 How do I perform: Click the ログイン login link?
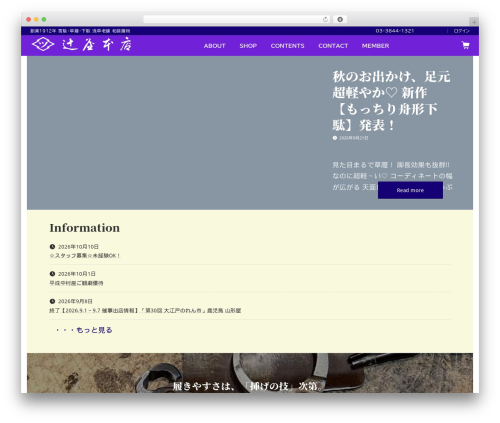pos(461,31)
